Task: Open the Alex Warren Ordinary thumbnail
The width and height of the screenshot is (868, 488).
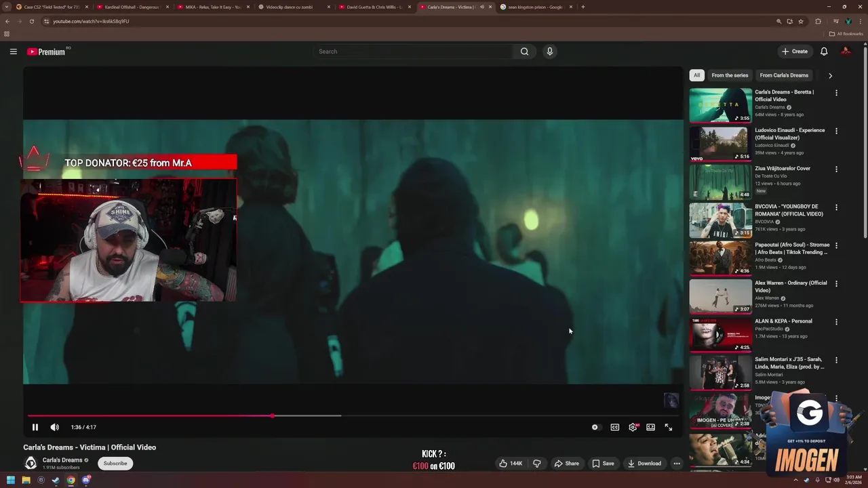Action: [720, 296]
